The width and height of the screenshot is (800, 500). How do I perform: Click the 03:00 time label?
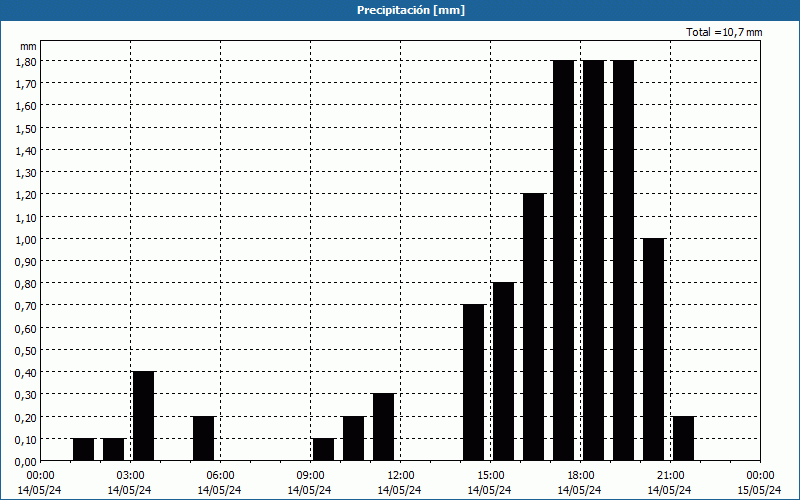click(130, 476)
